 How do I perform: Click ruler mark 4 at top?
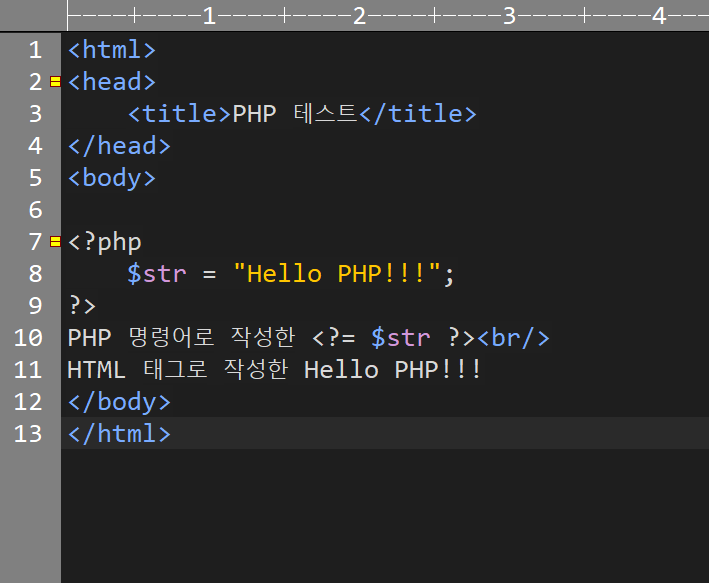pyautogui.click(x=659, y=16)
